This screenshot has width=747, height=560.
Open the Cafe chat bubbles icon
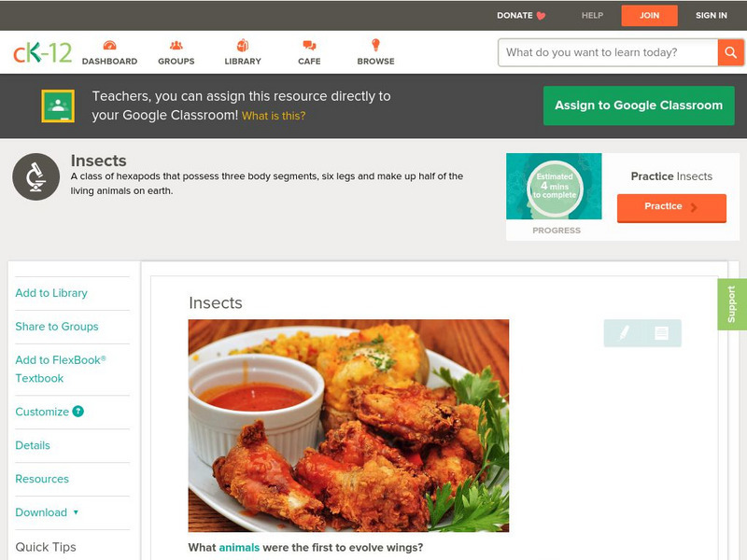pos(309,45)
